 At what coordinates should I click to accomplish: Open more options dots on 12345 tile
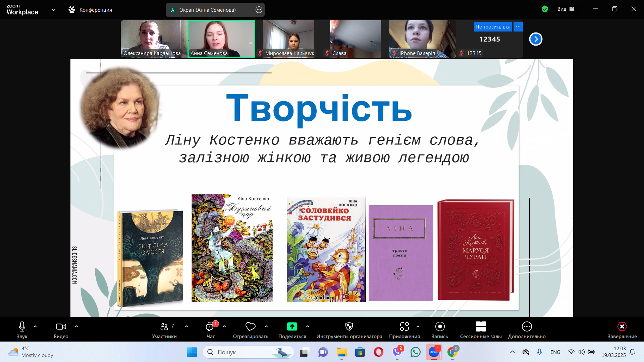pos(518,27)
